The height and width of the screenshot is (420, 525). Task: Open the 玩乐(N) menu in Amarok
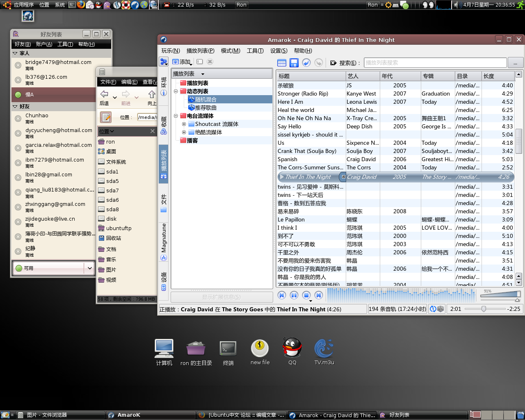(171, 50)
